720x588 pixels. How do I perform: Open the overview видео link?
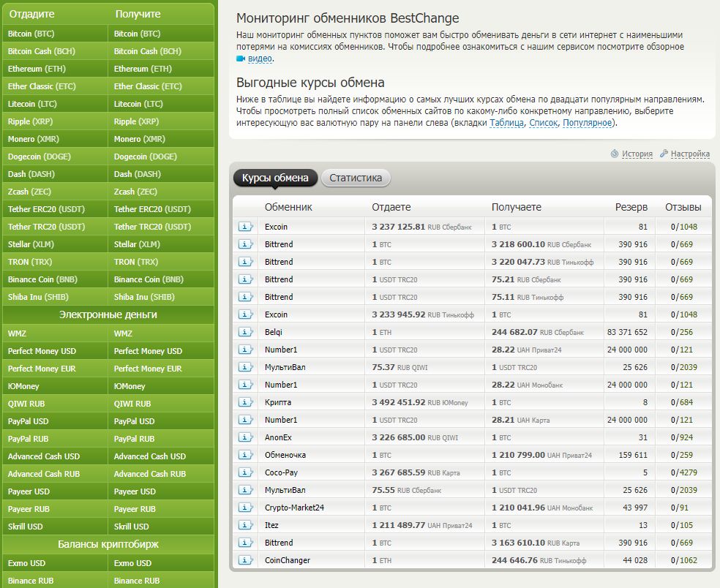coord(260,59)
